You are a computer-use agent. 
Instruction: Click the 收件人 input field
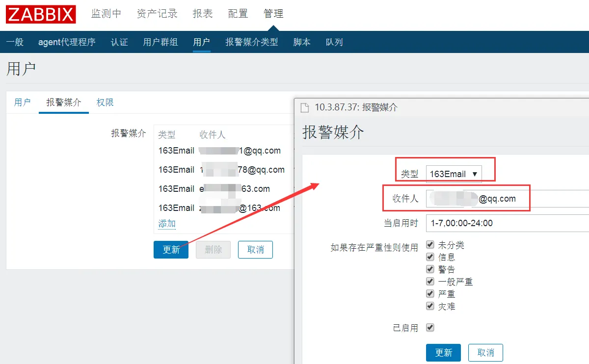pos(508,199)
